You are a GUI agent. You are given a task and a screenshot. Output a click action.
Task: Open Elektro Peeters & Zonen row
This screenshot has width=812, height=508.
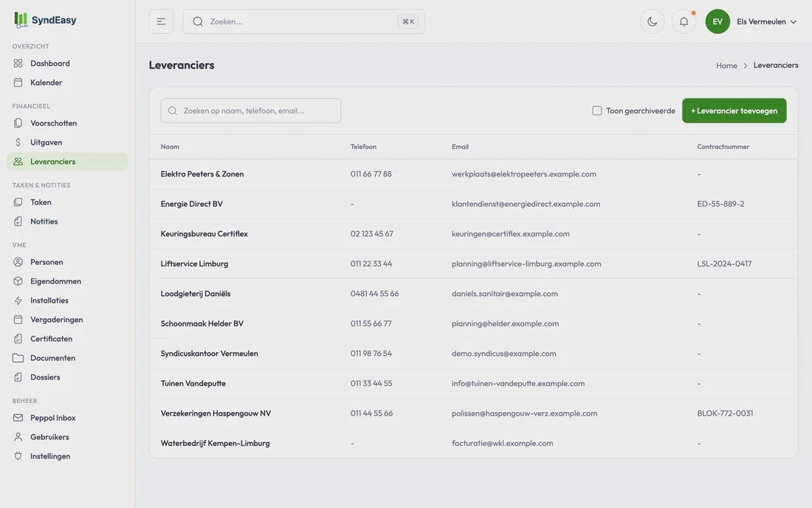coord(473,174)
